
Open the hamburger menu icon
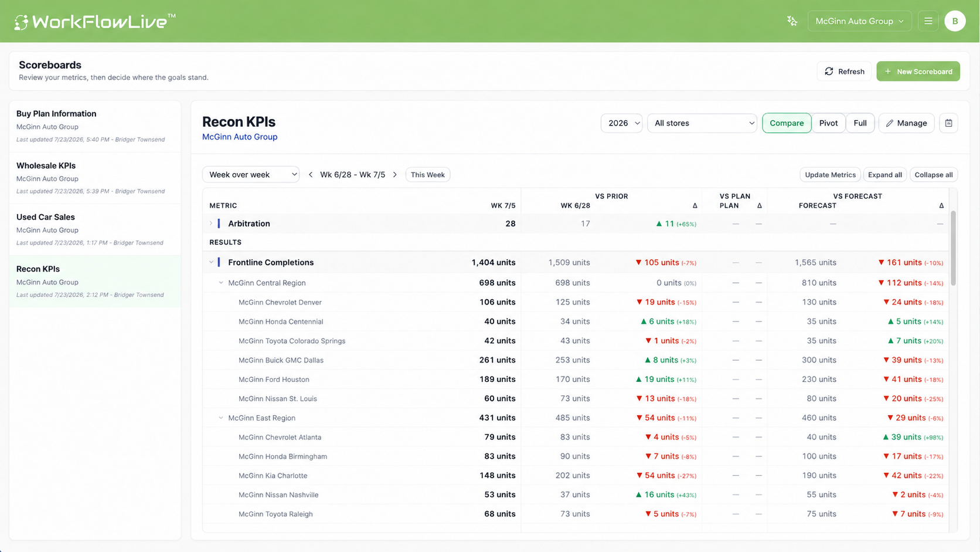(x=928, y=21)
